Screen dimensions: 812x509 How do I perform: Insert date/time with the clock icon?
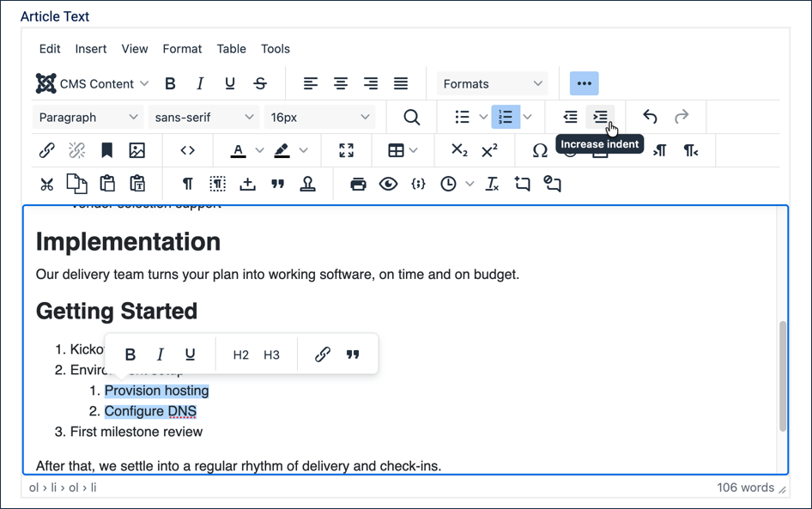click(448, 184)
